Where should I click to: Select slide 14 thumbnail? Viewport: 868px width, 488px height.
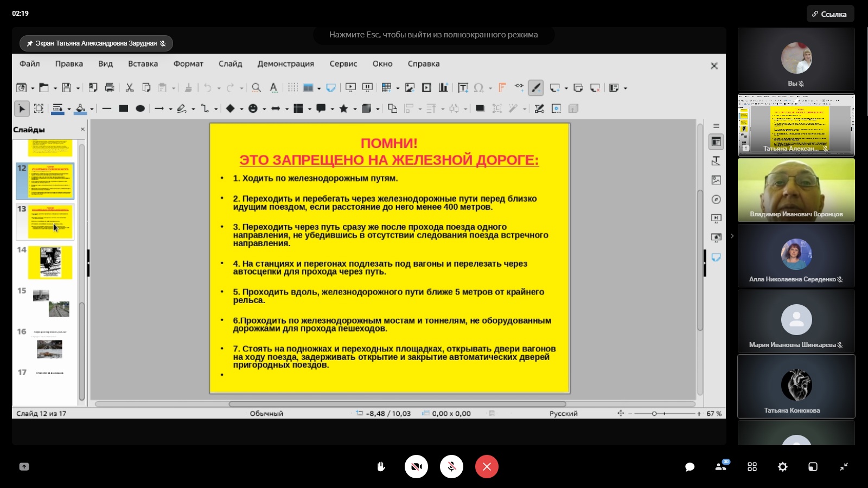point(50,262)
